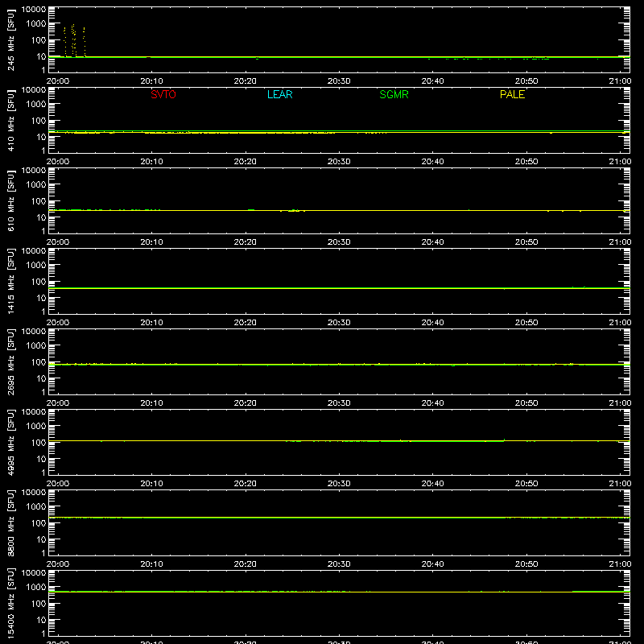This screenshot has width=644, height=644.
Task: Click the 20:30 time label under 4995 MHz plot
Action: pyautogui.click(x=339, y=484)
